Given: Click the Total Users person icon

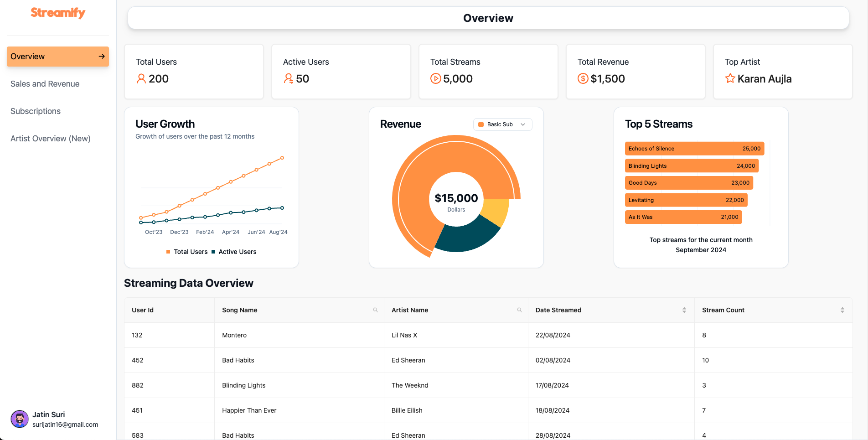Looking at the screenshot, I should coord(141,79).
